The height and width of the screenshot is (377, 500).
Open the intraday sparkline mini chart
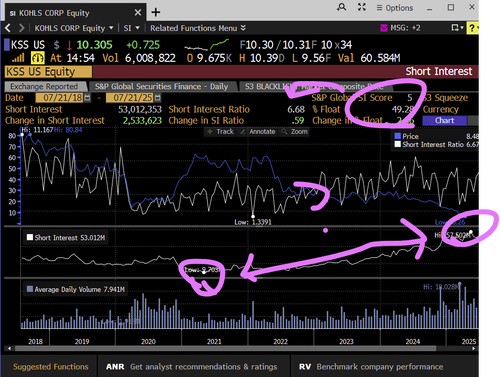[207, 45]
